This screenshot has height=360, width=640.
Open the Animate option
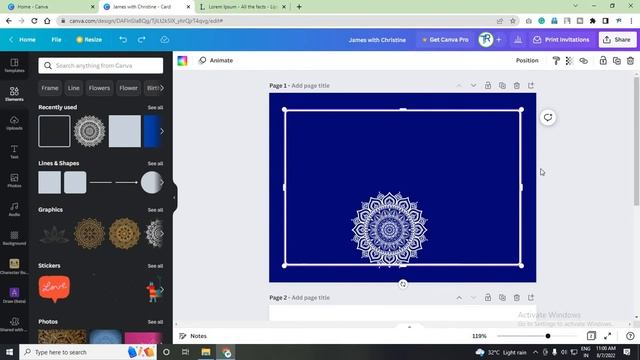pyautogui.click(x=216, y=60)
